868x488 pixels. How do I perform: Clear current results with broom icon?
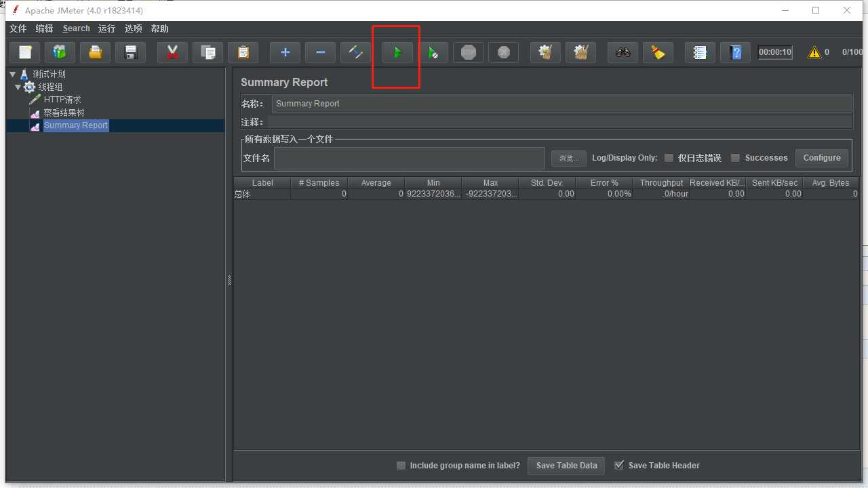[546, 52]
